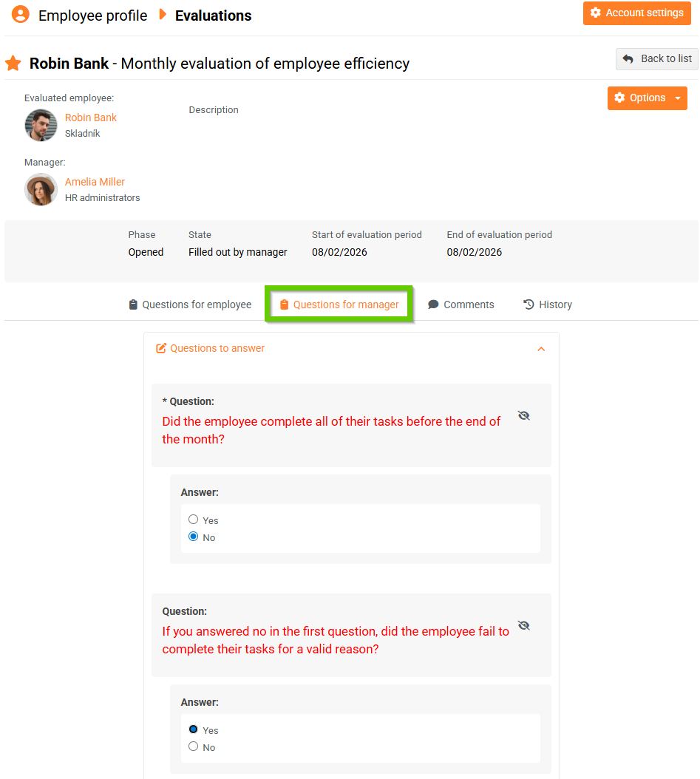This screenshot has height=779, width=700.
Task: Open Account settings
Action: pyautogui.click(x=636, y=13)
